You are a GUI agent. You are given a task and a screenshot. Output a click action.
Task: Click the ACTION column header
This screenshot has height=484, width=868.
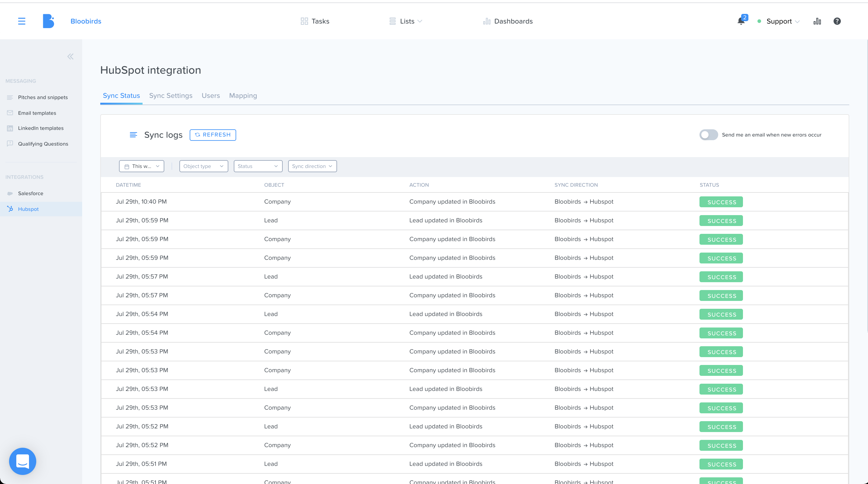[419, 185]
